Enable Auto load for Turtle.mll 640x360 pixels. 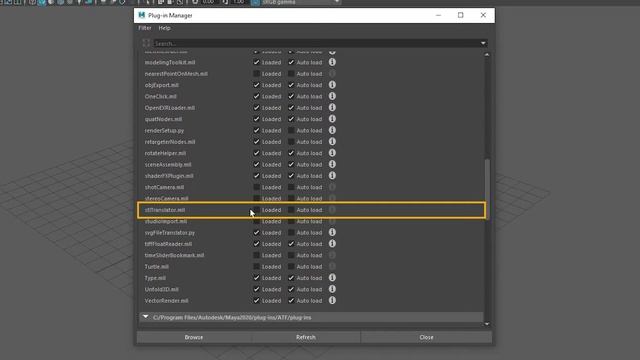(291, 267)
